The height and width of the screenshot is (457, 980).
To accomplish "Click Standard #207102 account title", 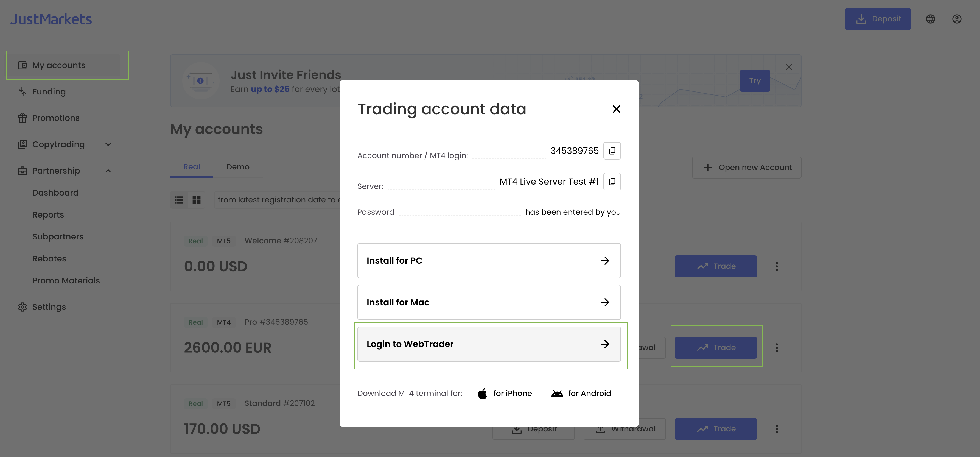I will (x=280, y=403).
